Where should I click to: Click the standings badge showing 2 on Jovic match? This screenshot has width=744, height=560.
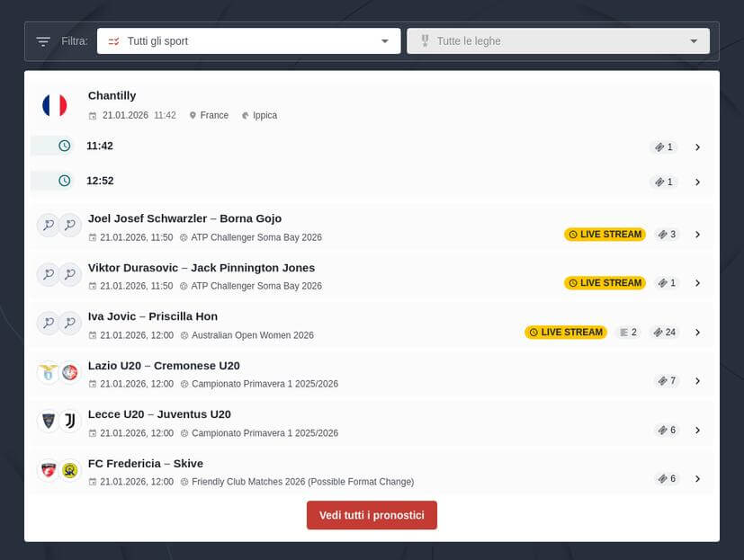click(627, 332)
